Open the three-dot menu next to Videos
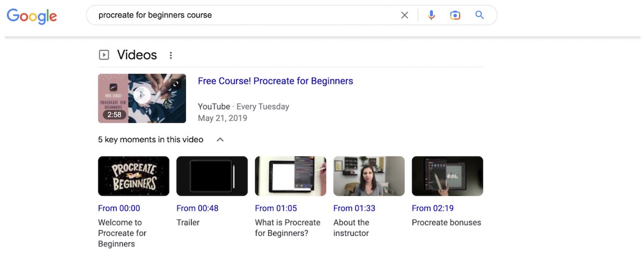 171,55
